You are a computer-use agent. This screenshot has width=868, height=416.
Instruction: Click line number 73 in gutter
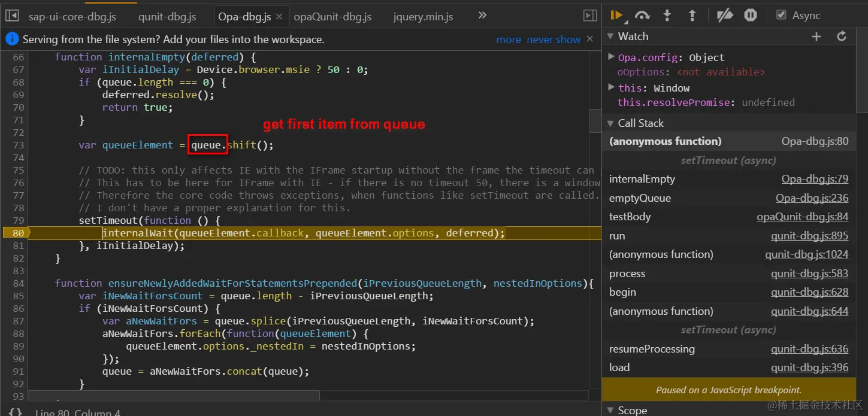18,145
